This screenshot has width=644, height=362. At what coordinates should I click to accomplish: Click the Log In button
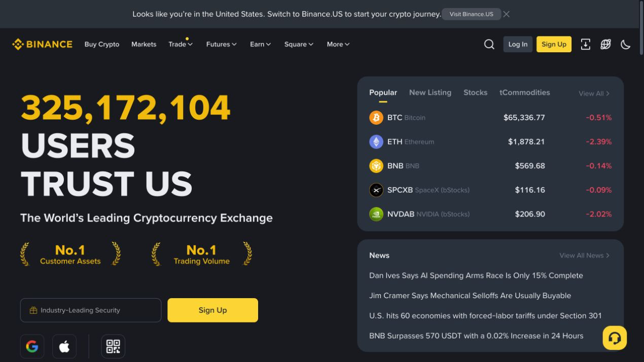tap(518, 44)
